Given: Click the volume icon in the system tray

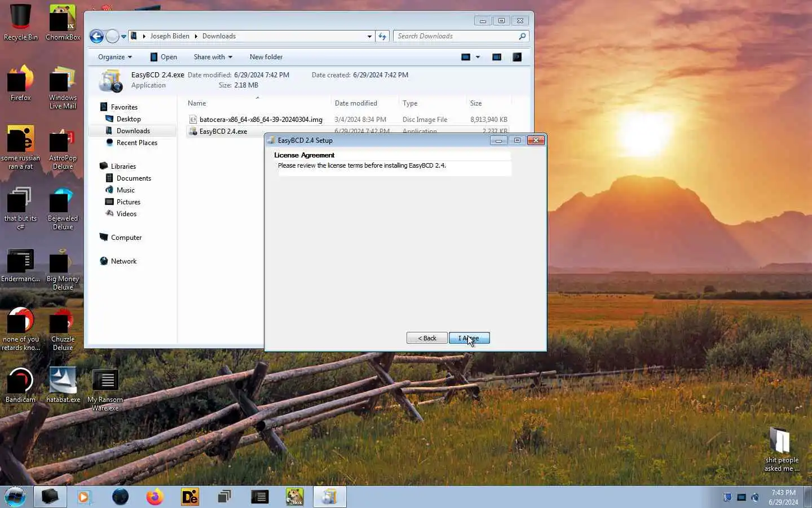Looking at the screenshot, I should tap(755, 497).
